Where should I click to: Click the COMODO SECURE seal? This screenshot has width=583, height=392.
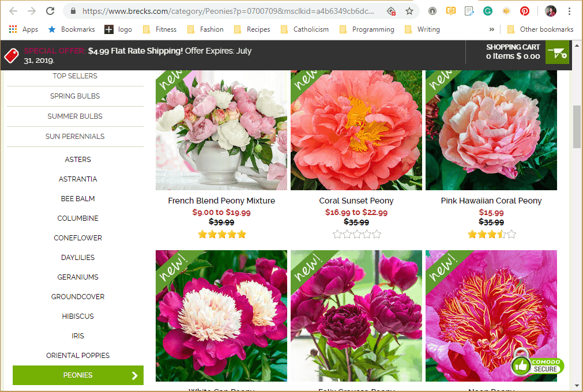click(537, 365)
